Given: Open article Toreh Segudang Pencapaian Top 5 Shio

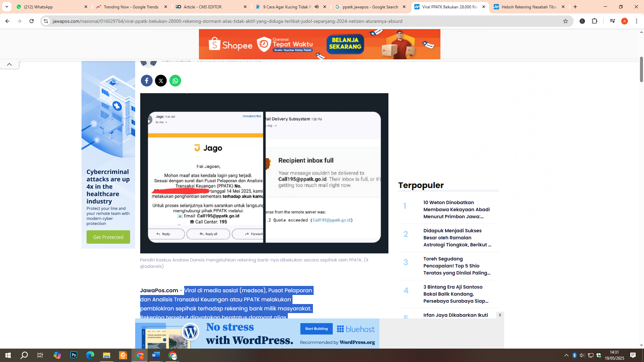Looking at the screenshot, I should 457,266.
